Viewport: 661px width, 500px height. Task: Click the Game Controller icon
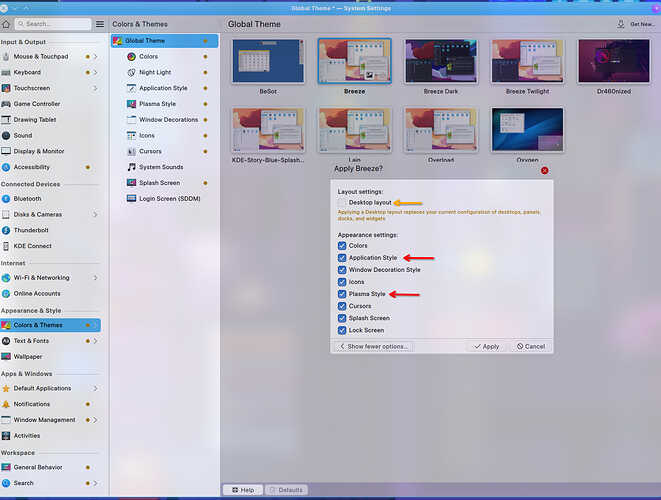pyautogui.click(x=6, y=104)
